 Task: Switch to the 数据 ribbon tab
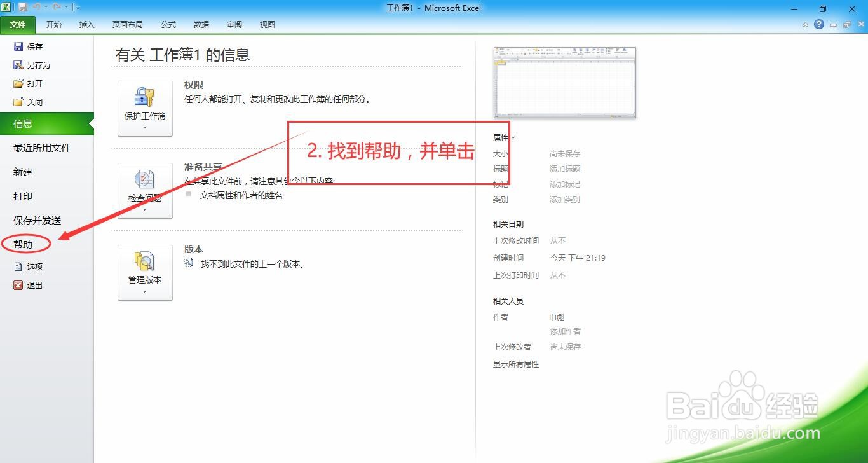[x=201, y=24]
